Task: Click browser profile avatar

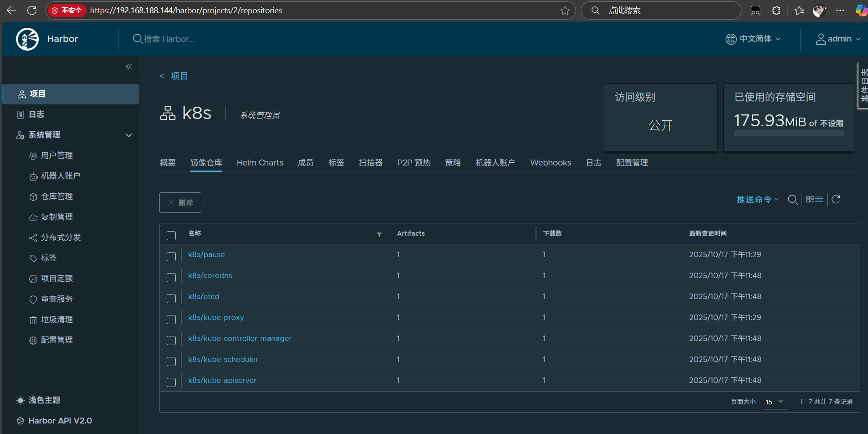Action: 819,10
